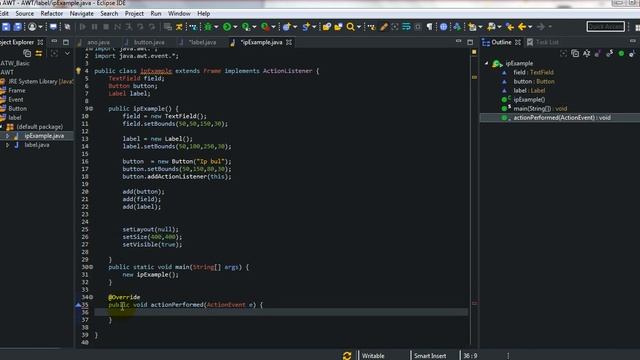This screenshot has width=640, height=360.
Task: Open the Project menu
Action: (x=134, y=13)
